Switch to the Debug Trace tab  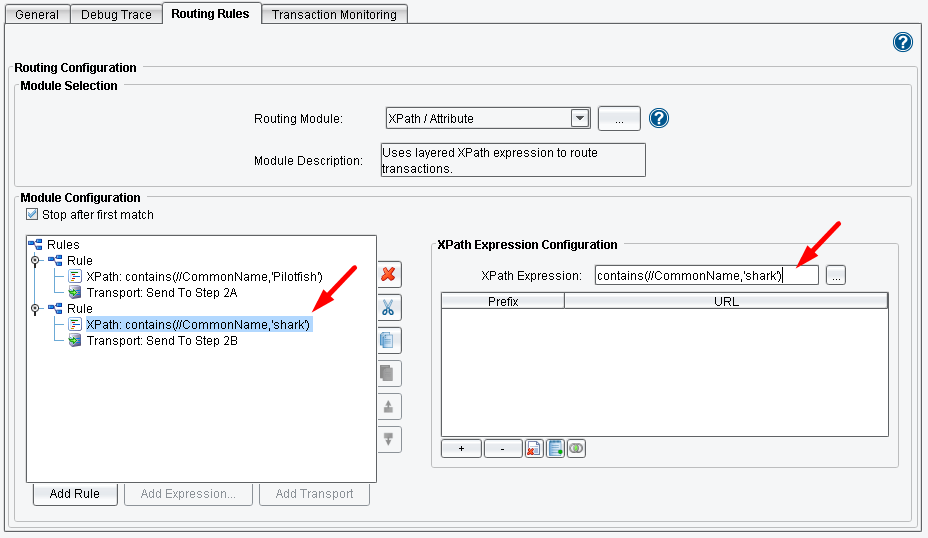click(x=116, y=14)
